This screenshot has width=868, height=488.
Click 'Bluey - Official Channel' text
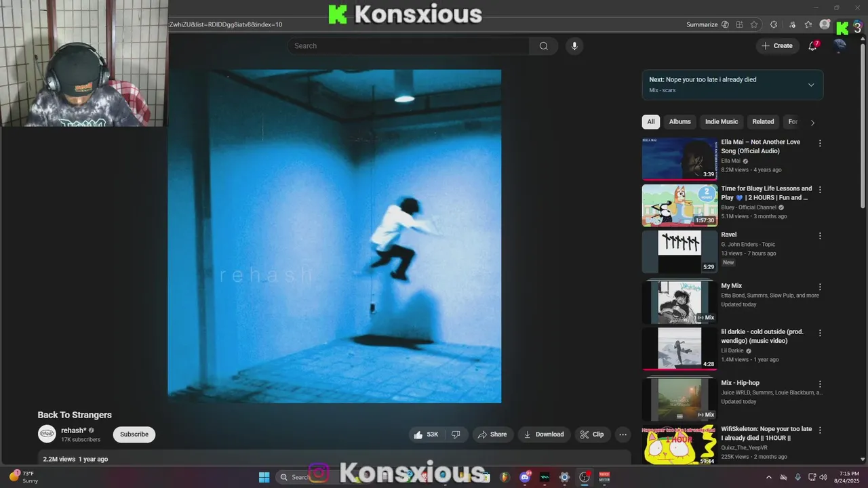click(749, 207)
